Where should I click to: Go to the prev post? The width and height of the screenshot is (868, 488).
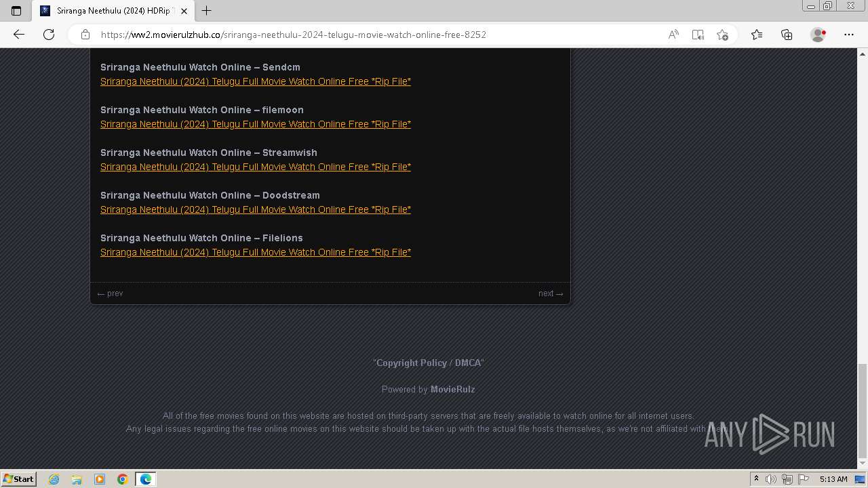(110, 293)
